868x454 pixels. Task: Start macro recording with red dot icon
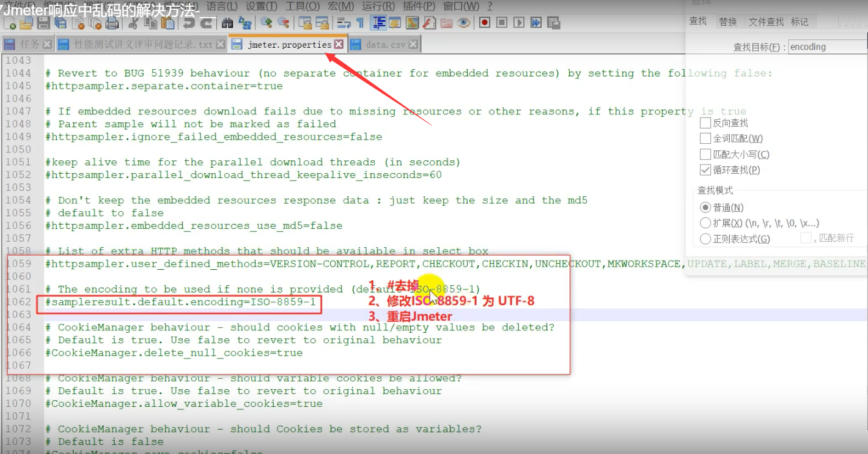pos(484,23)
